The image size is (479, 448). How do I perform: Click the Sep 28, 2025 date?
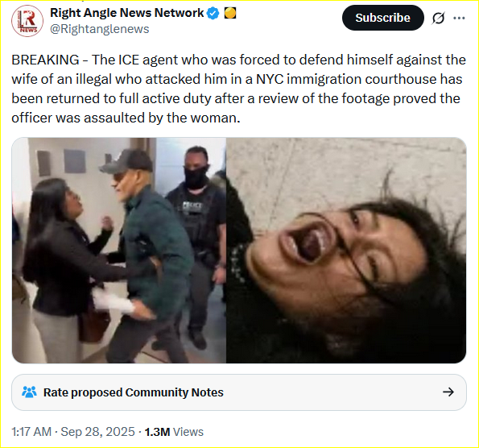(97, 432)
